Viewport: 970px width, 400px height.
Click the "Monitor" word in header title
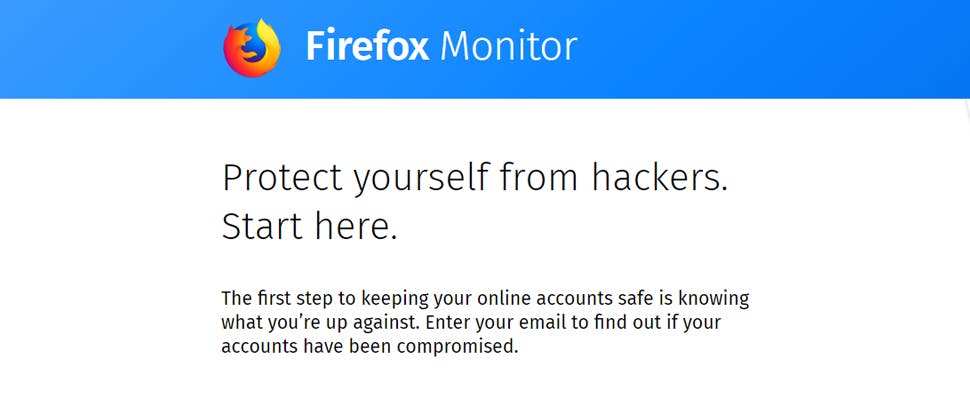[508, 46]
